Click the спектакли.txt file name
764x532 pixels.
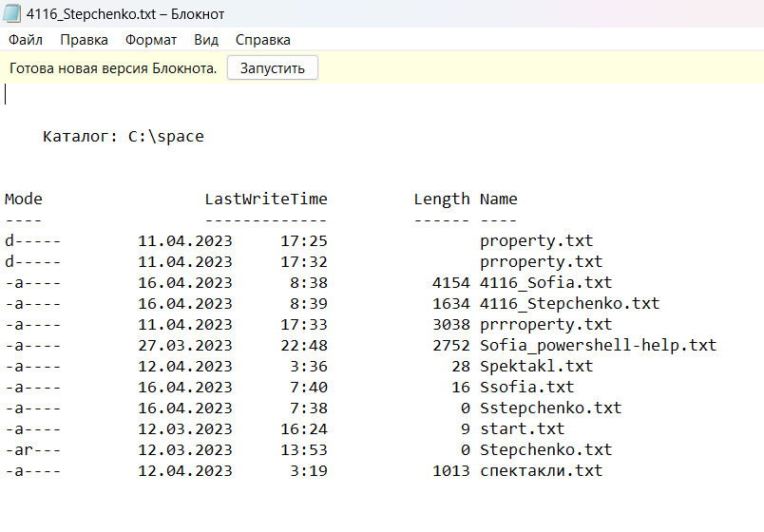tap(542, 470)
